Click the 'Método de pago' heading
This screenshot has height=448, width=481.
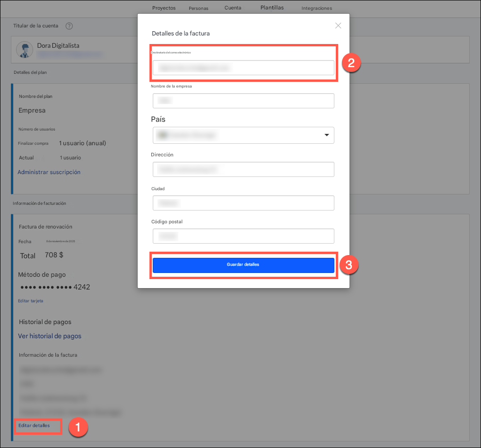(x=42, y=275)
